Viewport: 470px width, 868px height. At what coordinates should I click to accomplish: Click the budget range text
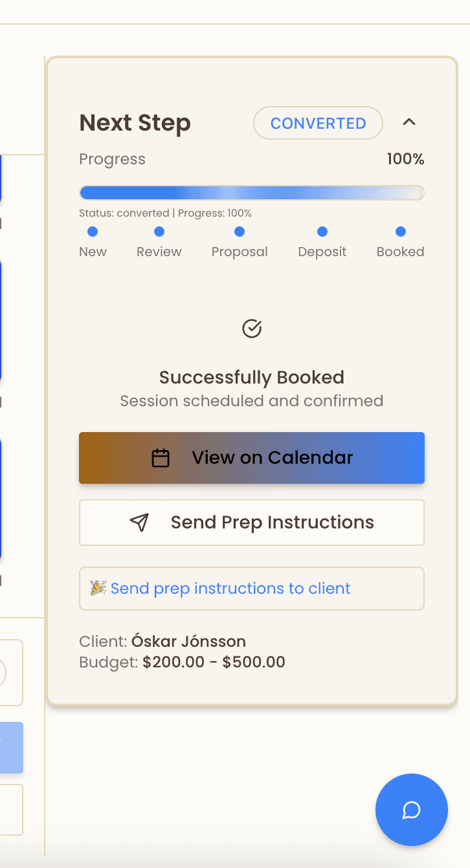pyautogui.click(x=214, y=662)
